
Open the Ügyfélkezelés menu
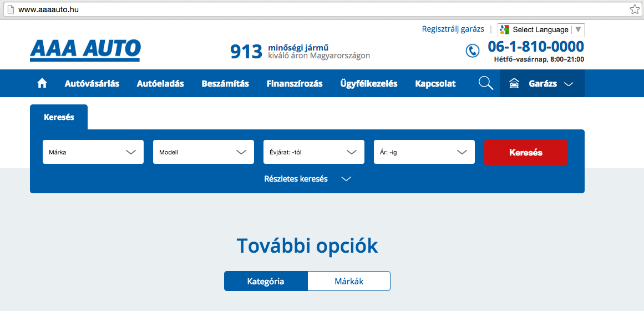pos(369,83)
